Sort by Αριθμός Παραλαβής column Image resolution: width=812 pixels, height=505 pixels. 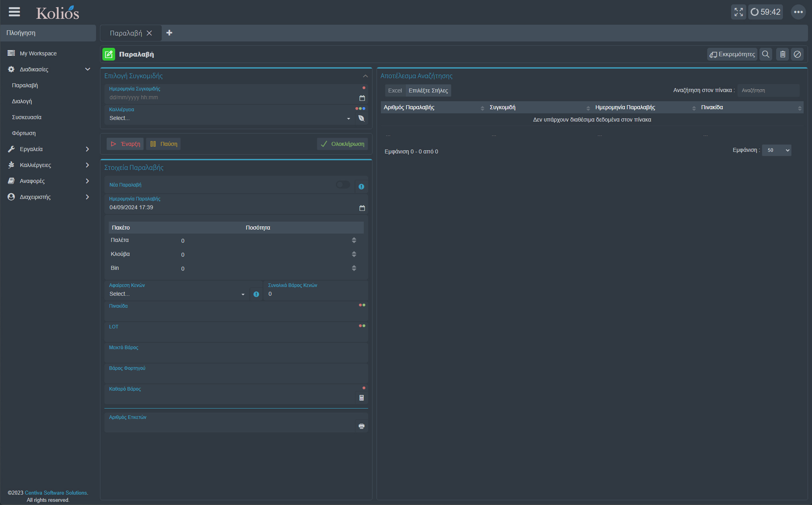(433, 108)
